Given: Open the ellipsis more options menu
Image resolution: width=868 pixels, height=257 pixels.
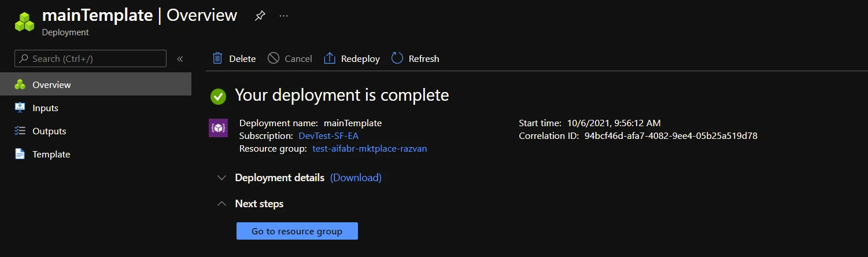Looking at the screenshot, I should pyautogui.click(x=283, y=16).
